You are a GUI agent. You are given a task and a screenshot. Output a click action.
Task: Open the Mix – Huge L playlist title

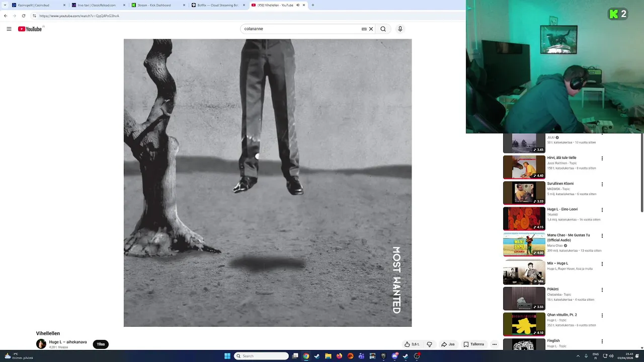tap(557, 263)
